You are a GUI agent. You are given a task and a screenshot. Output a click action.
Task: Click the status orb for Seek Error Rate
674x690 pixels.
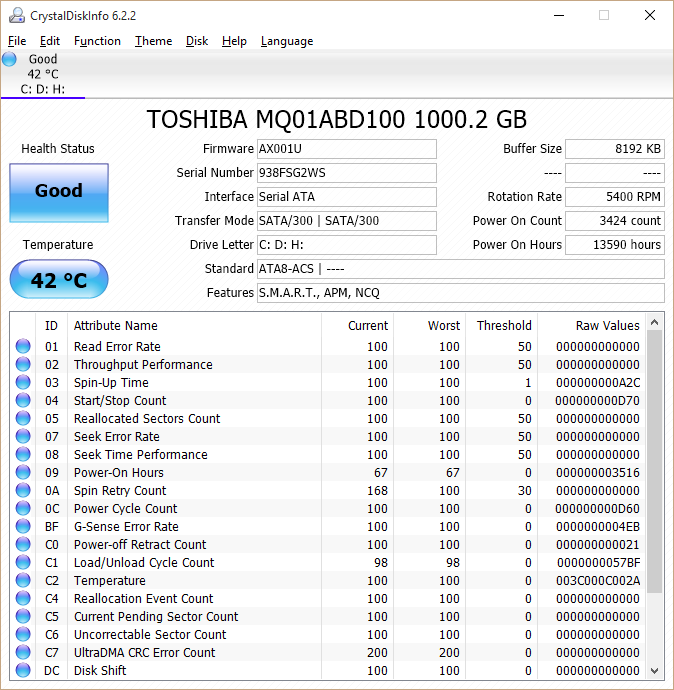(23, 436)
